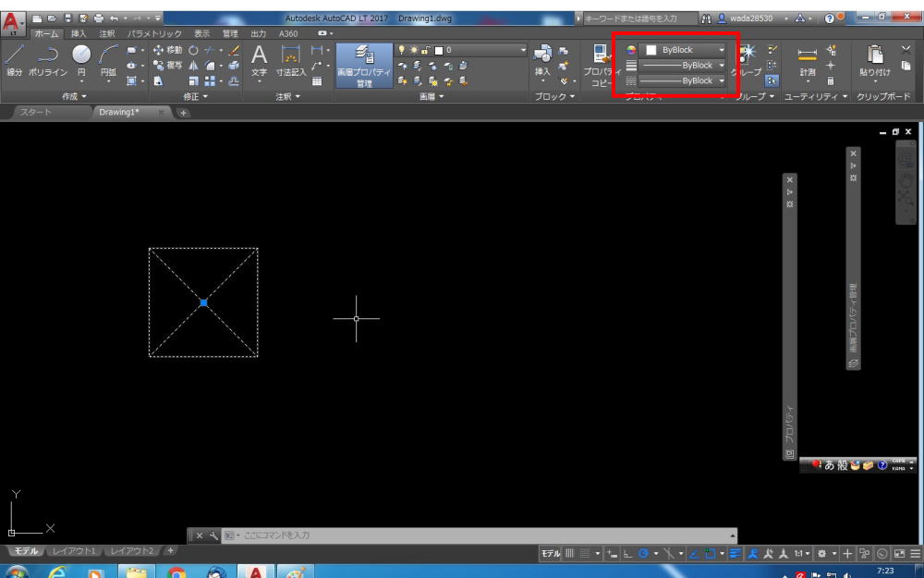Image resolution: width=924 pixels, height=578 pixels.
Task: Expand the 注釈 (Annotation) panel
Action: 287,96
